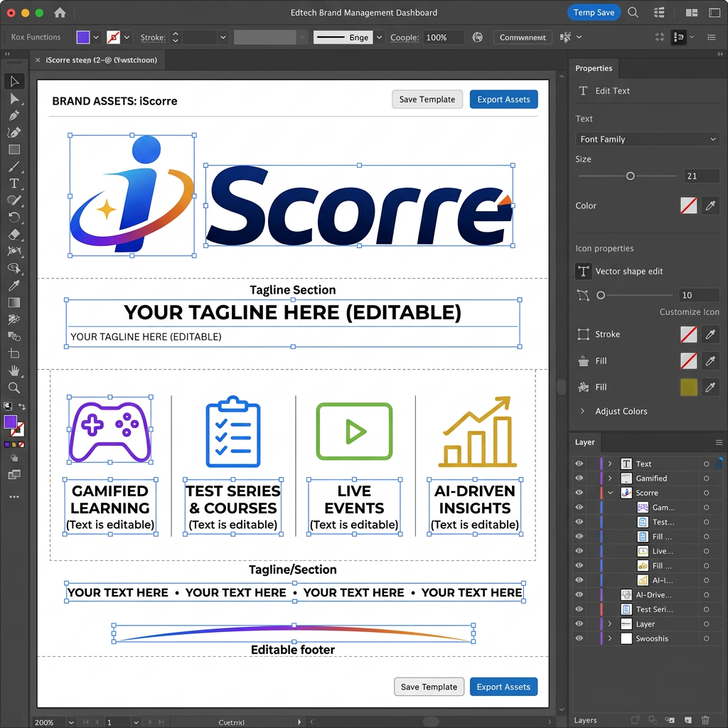Image resolution: width=728 pixels, height=728 pixels.
Task: Select the Artboard tool
Action: pos(14,354)
